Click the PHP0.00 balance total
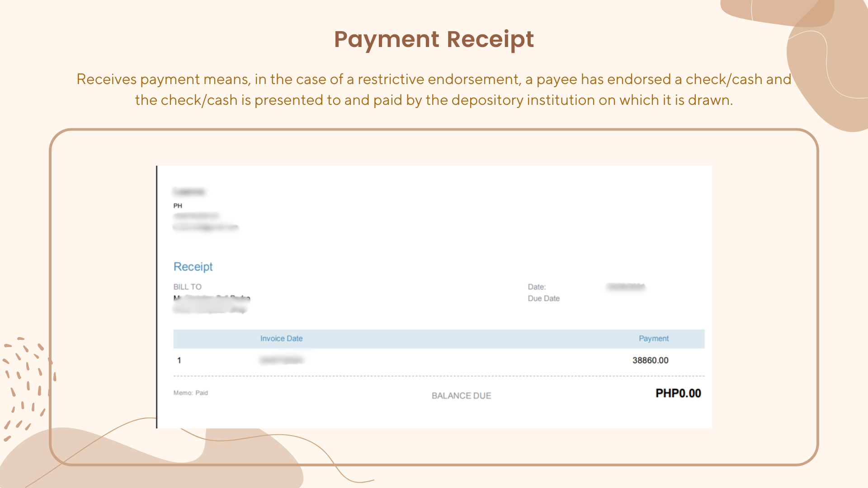868x488 pixels. click(678, 393)
